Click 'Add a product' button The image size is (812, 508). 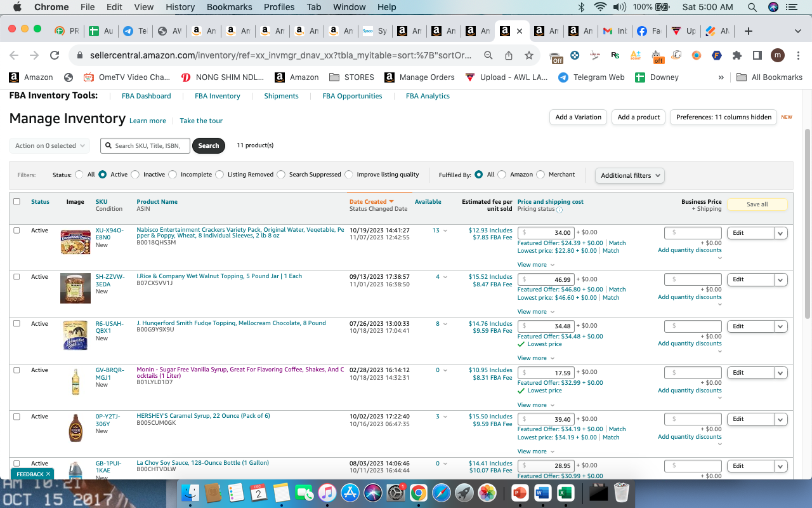[639, 117]
